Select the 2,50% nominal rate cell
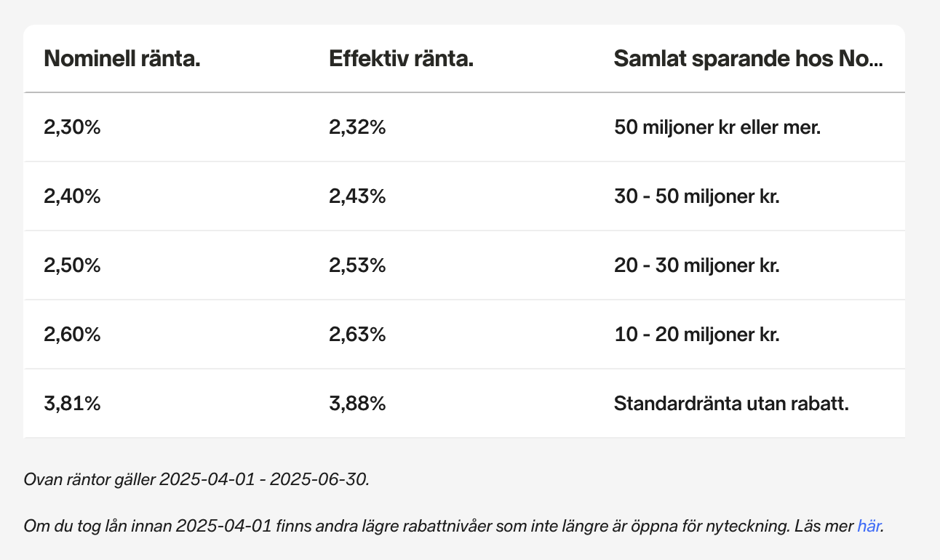 point(72,265)
